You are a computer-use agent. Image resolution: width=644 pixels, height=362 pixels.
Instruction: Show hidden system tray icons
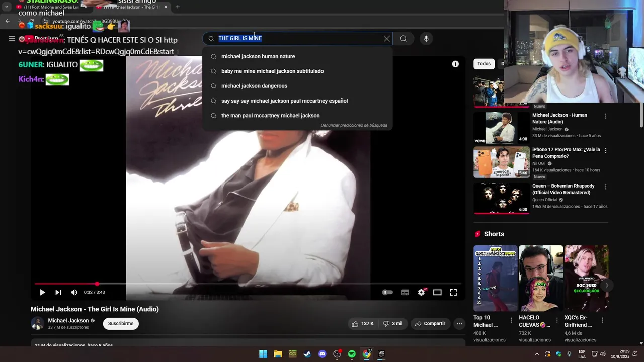[537, 354]
